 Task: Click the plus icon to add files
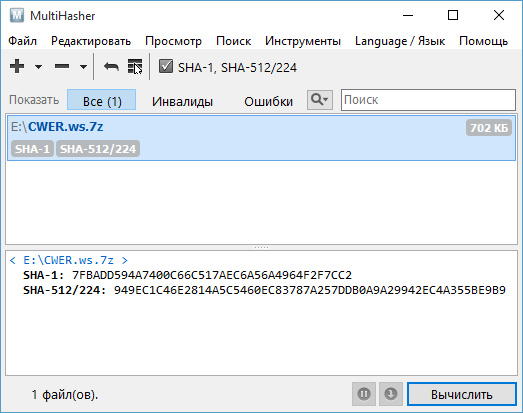pos(17,66)
